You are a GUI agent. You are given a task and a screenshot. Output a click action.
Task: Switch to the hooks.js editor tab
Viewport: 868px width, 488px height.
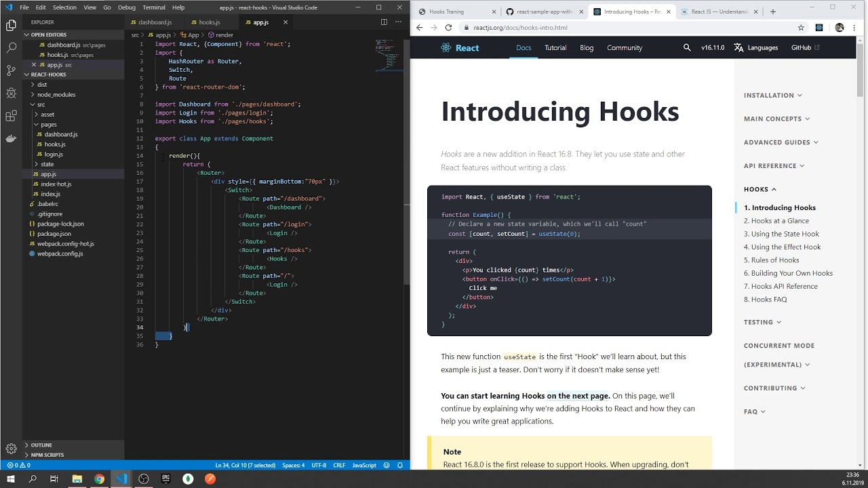pyautogui.click(x=209, y=22)
